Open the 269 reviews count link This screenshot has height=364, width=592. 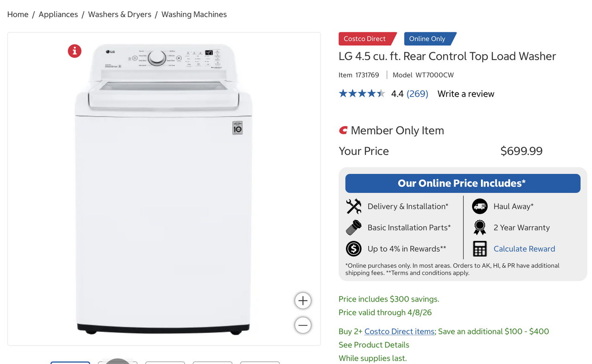417,94
